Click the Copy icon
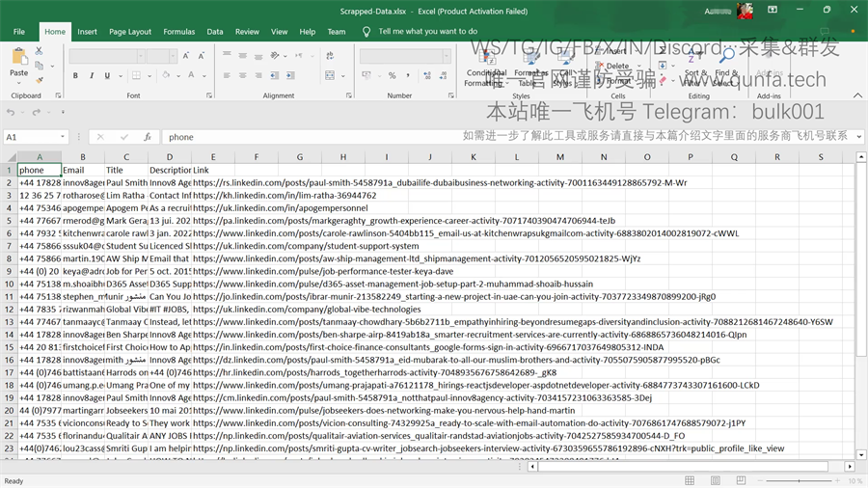This screenshot has width=868, height=488. (39, 66)
